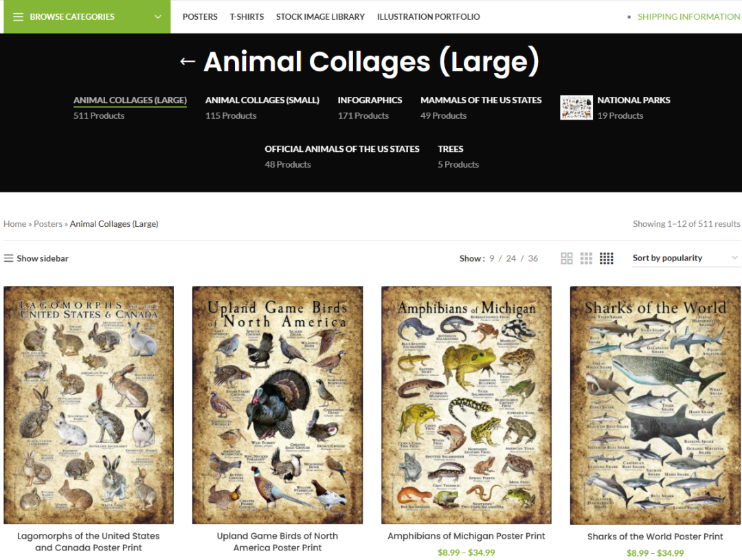Viewport: 742px width, 560px height.
Task: Show 36 products per page
Action: 533,258
